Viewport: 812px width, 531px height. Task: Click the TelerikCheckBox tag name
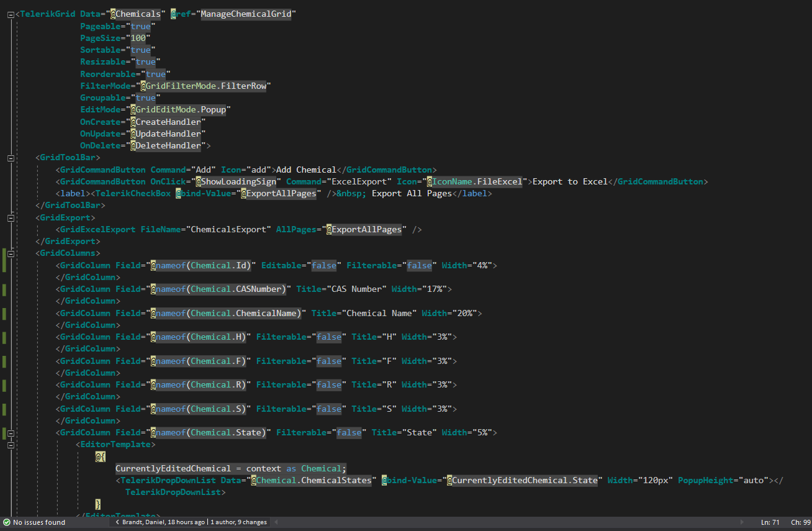(x=133, y=194)
